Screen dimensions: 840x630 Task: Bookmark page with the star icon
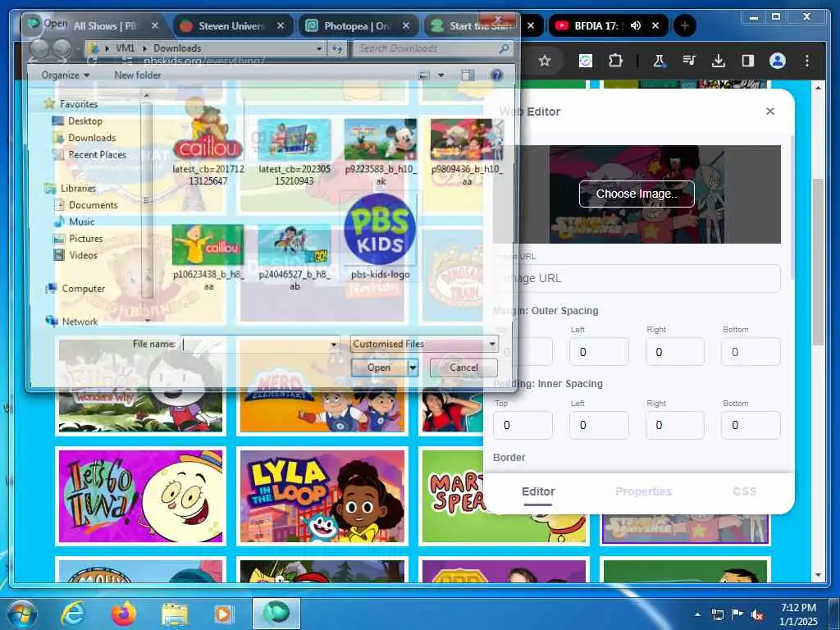[x=545, y=61]
